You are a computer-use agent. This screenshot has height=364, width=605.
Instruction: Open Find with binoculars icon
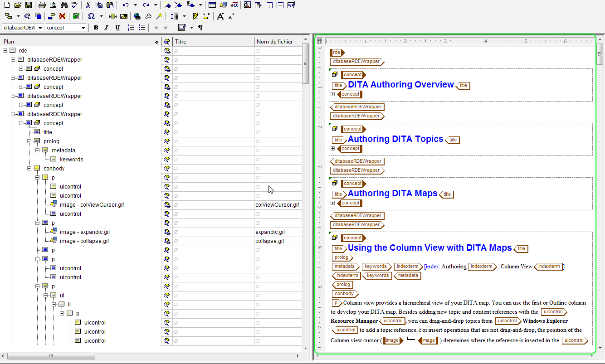point(64,5)
